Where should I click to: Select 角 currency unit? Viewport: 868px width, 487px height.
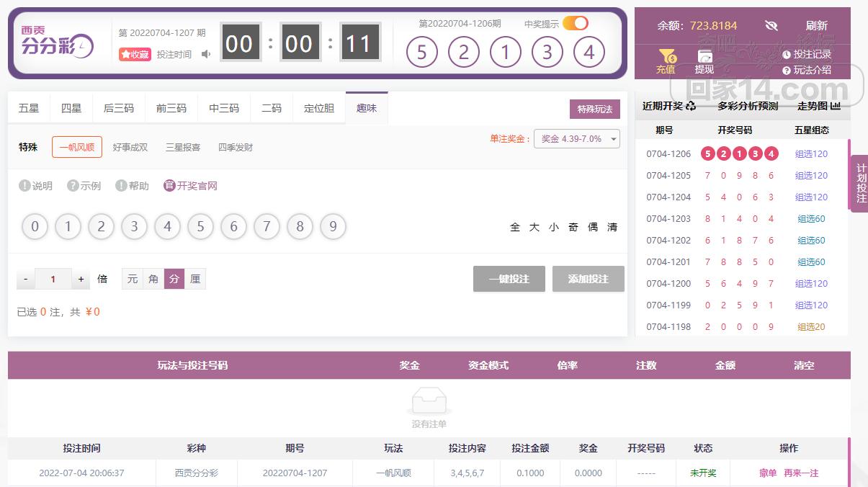153,279
